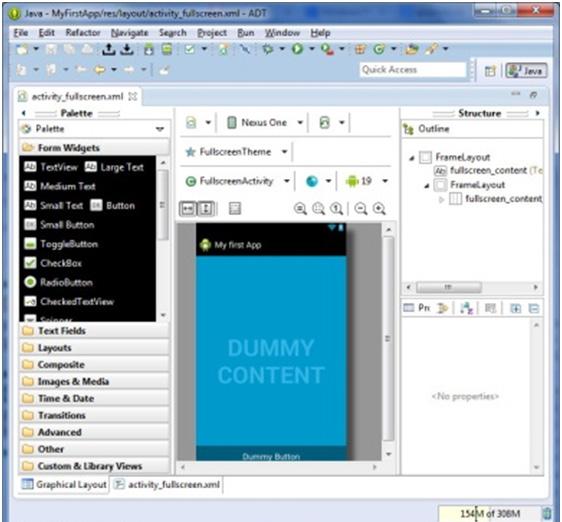Expand the nested fullscreen_content outline item
Image resolution: width=562 pixels, height=522 pixels.
tap(441, 199)
